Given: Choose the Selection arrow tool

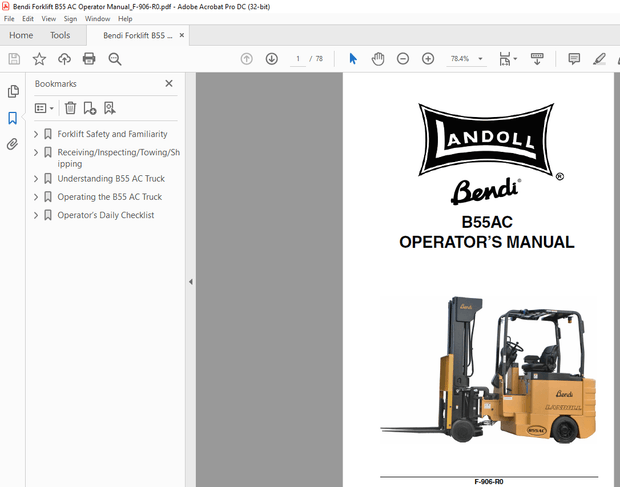Looking at the screenshot, I should [353, 59].
